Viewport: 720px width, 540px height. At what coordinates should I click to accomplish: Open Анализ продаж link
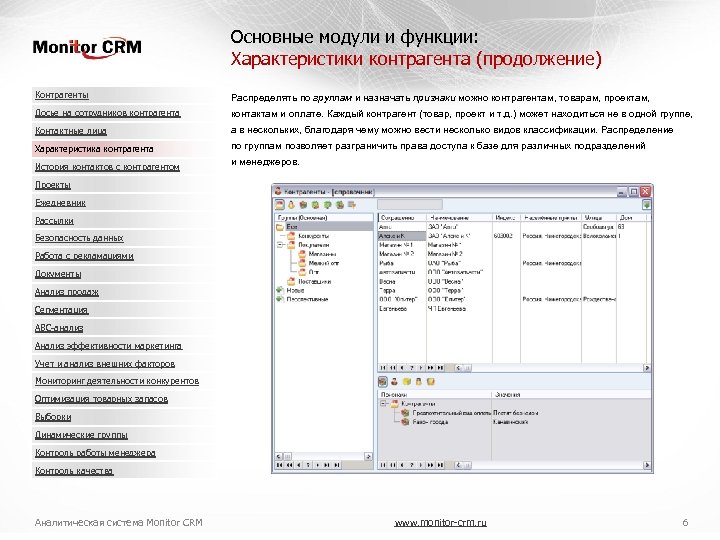[67, 292]
